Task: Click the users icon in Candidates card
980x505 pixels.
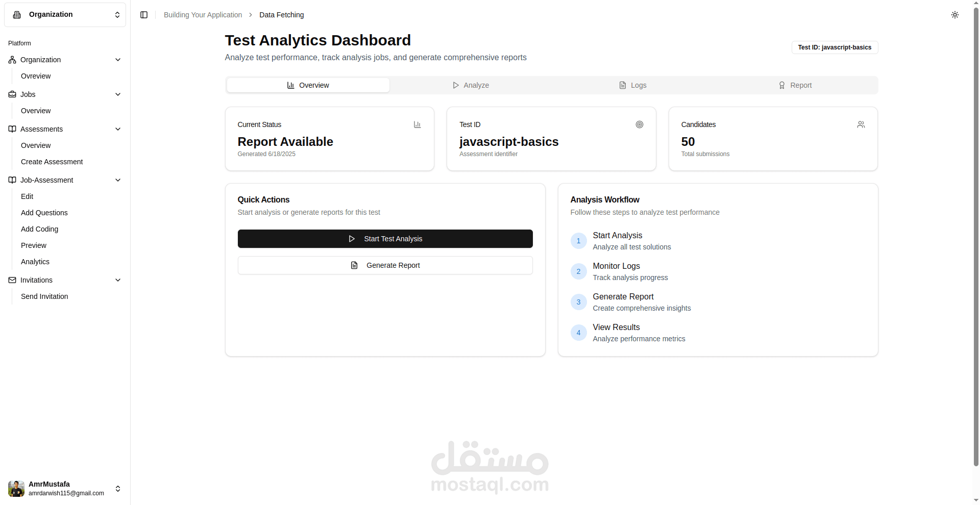Action: (x=861, y=124)
